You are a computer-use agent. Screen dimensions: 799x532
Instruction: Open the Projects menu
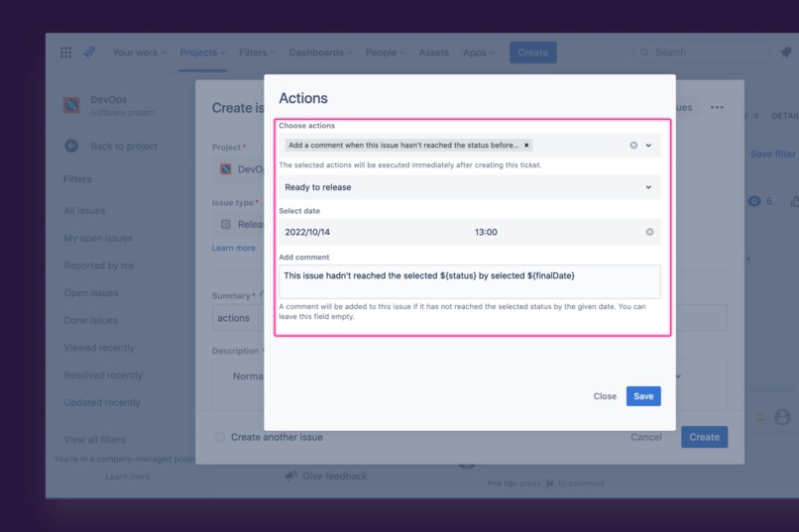[202, 53]
